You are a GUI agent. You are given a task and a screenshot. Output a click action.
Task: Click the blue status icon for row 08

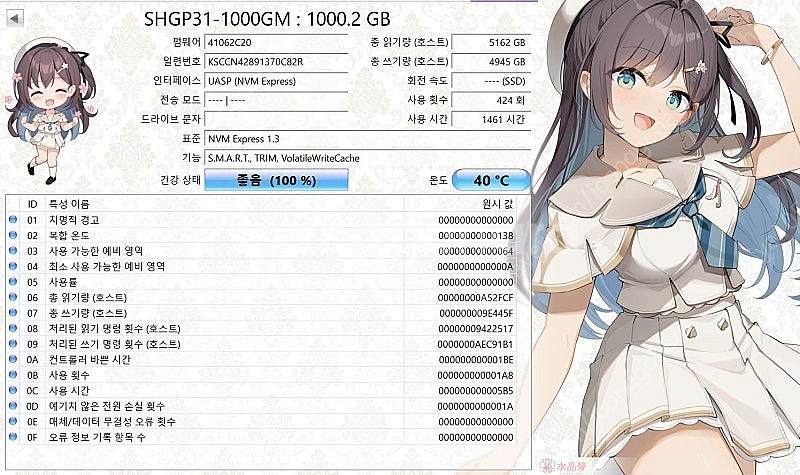[x=13, y=328]
